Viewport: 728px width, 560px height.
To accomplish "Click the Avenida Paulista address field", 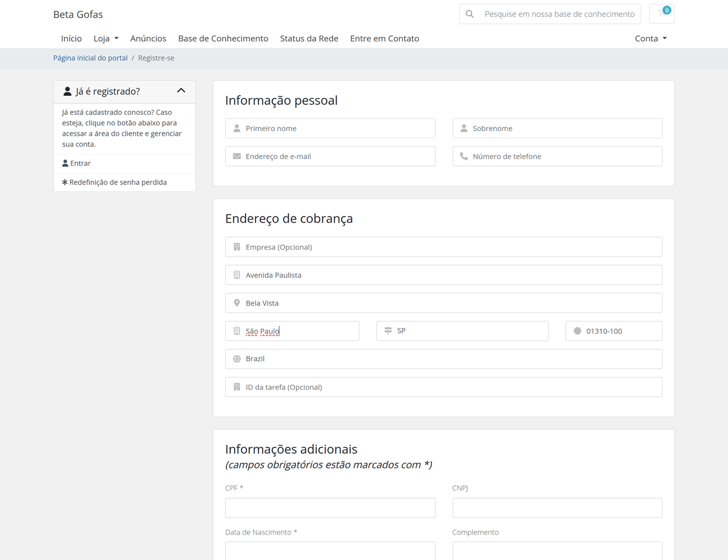I will click(x=443, y=275).
